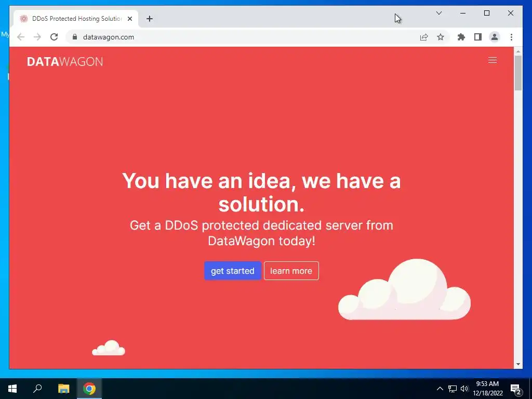
Task: Click scrollbar up arrow
Action: click(x=518, y=52)
